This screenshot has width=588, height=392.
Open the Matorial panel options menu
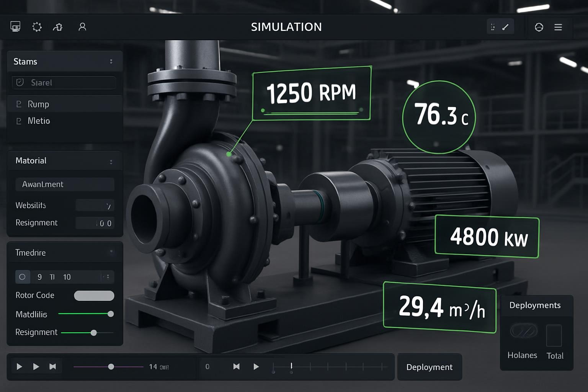(111, 162)
